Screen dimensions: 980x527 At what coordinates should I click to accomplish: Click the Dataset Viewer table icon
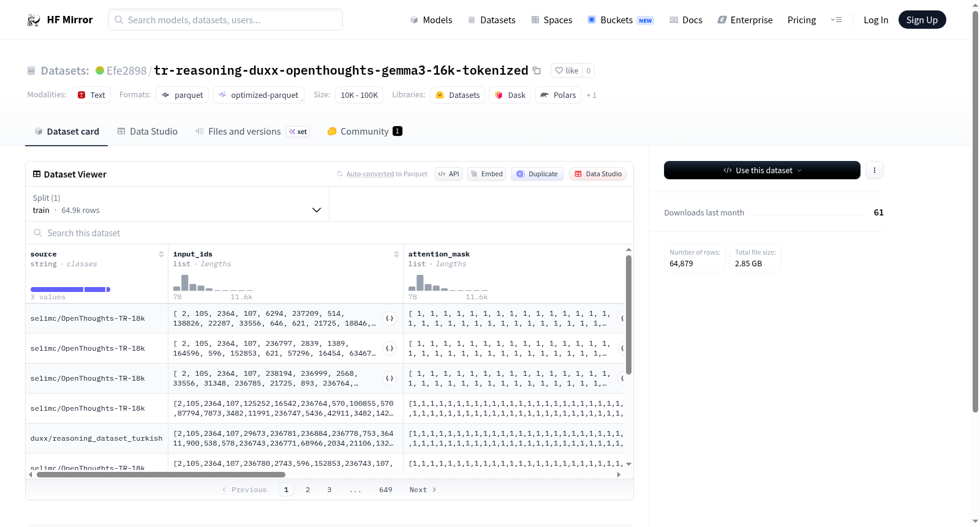point(37,174)
